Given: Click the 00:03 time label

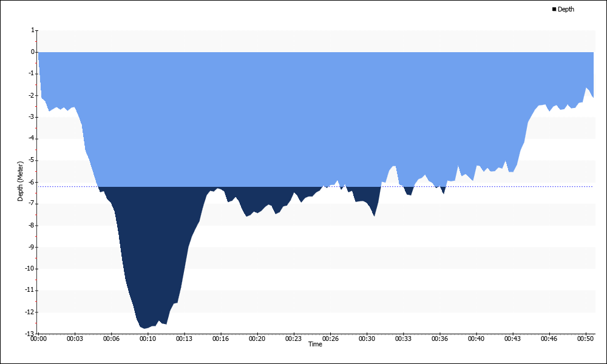Looking at the screenshot, I should click(x=75, y=339).
